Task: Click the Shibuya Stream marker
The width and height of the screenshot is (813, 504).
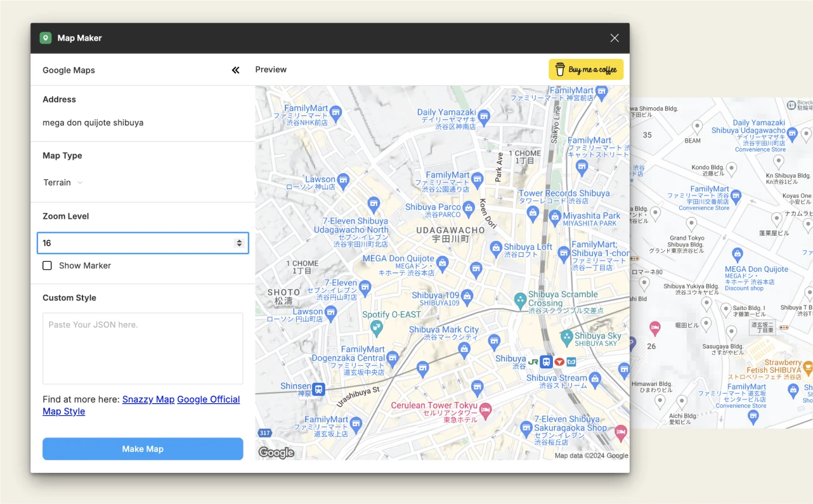Action: [595, 380]
